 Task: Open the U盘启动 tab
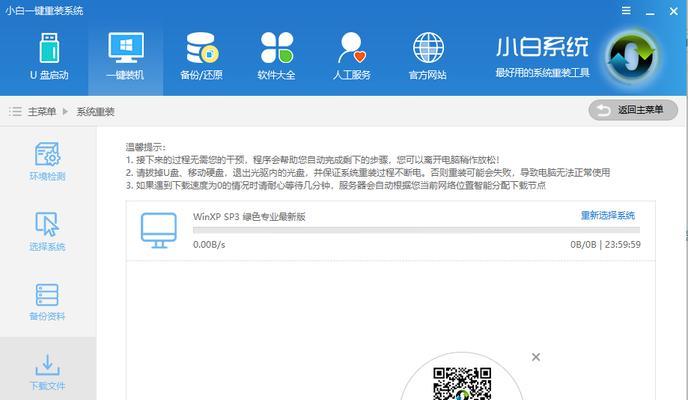pyautogui.click(x=49, y=57)
